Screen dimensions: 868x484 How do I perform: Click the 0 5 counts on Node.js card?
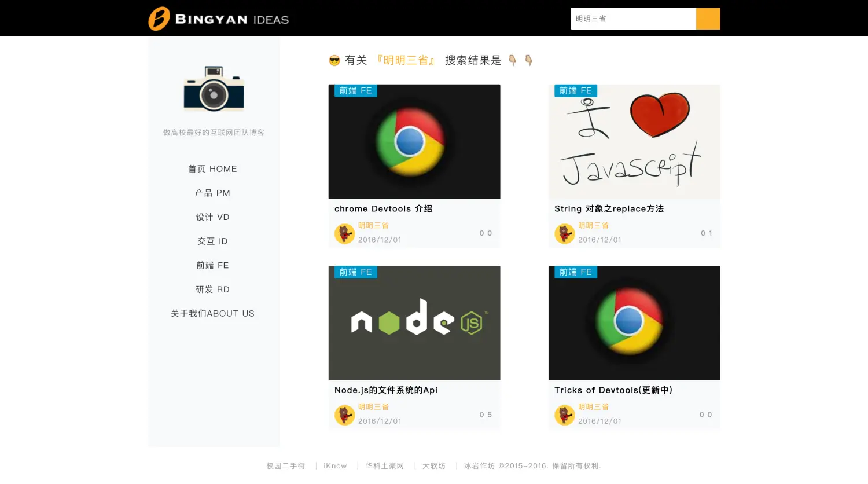[486, 415]
